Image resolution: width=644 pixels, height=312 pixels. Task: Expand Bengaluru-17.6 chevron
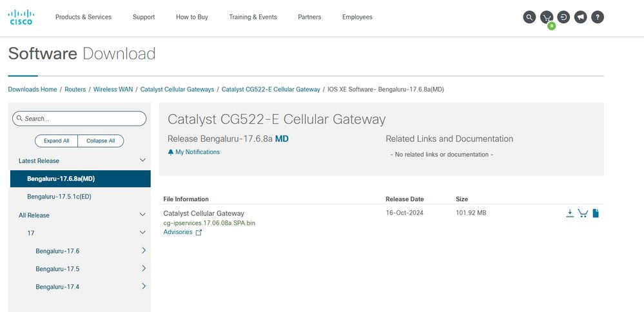click(144, 250)
